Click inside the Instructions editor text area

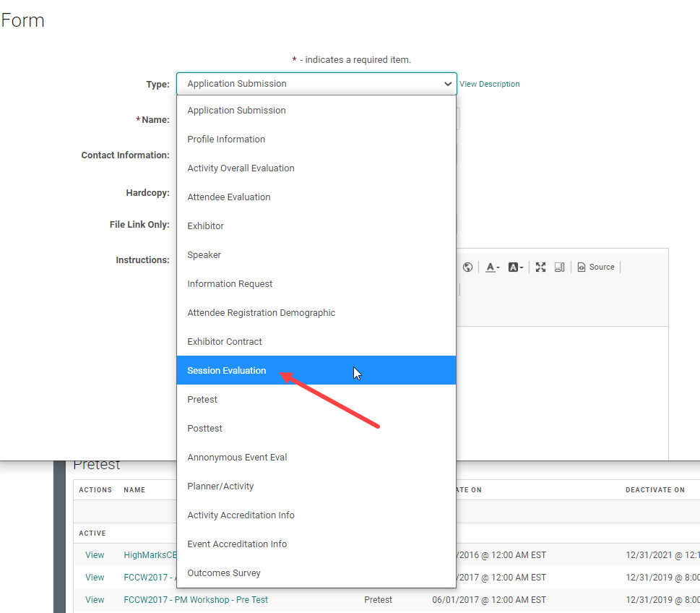coord(562,390)
